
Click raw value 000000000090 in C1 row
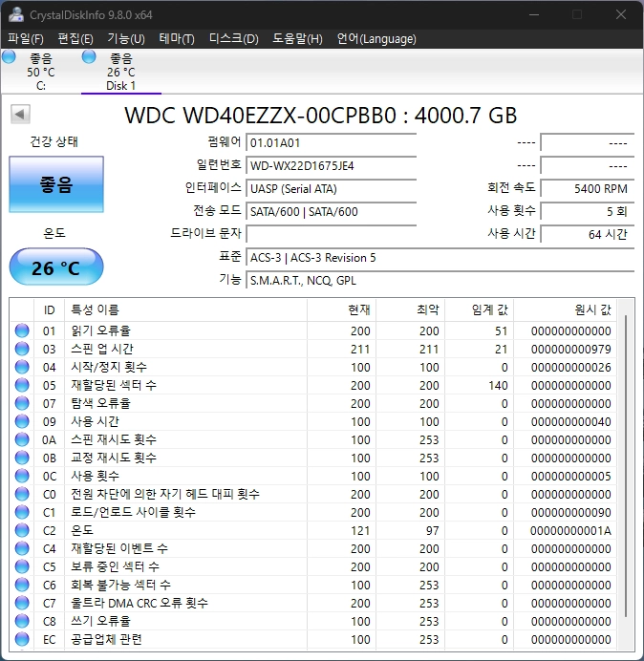(571, 512)
